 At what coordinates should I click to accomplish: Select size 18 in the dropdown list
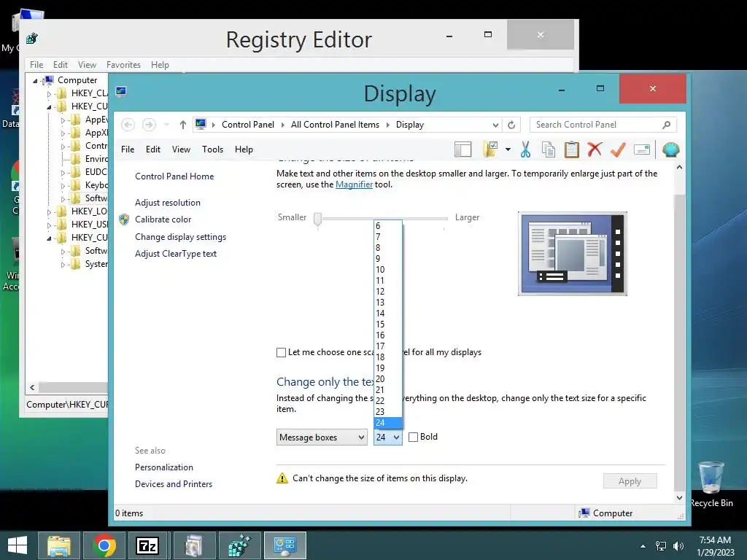(x=388, y=357)
